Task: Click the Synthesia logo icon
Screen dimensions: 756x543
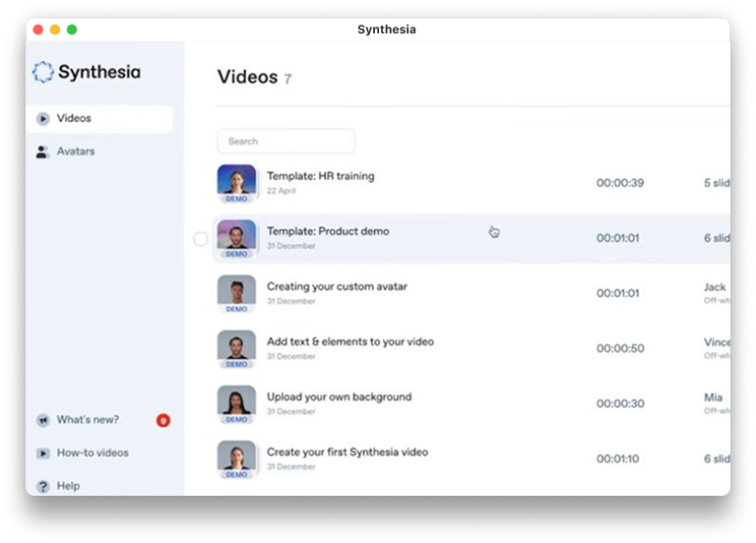Action: tap(43, 72)
